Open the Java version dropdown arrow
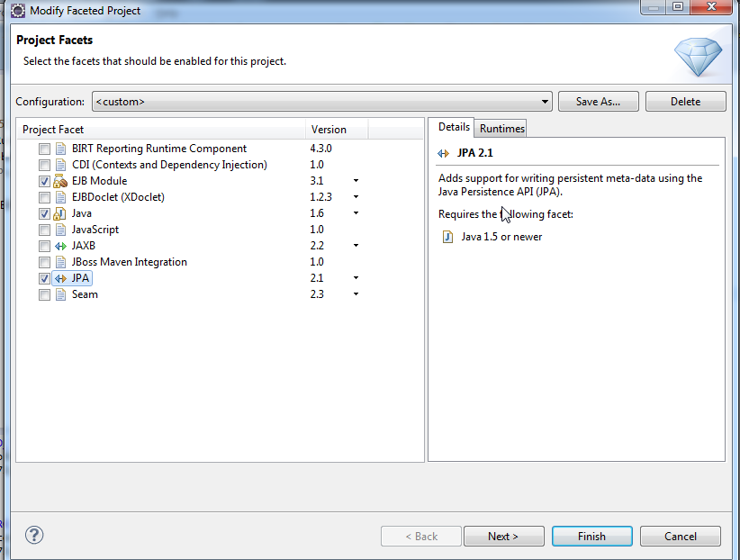The width and height of the screenshot is (740, 560). click(356, 213)
